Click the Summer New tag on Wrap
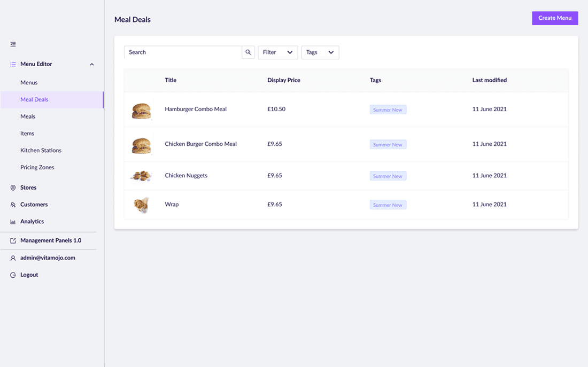Image resolution: width=588 pixels, height=367 pixels. (388, 205)
